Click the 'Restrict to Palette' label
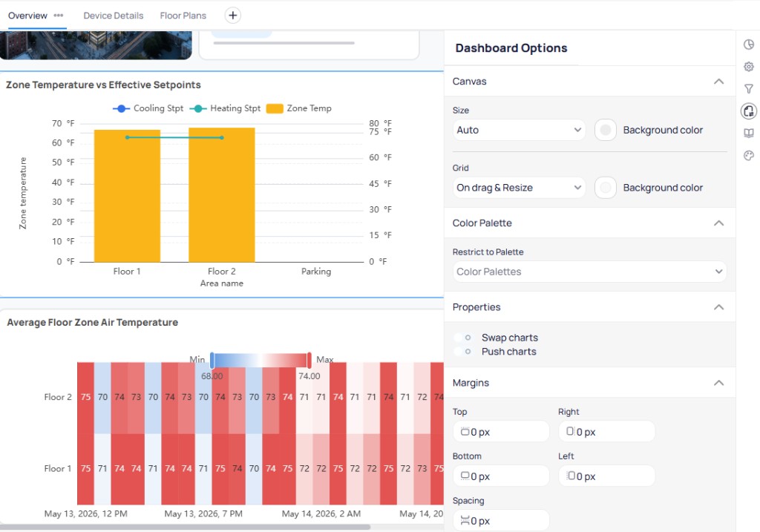 [488, 252]
